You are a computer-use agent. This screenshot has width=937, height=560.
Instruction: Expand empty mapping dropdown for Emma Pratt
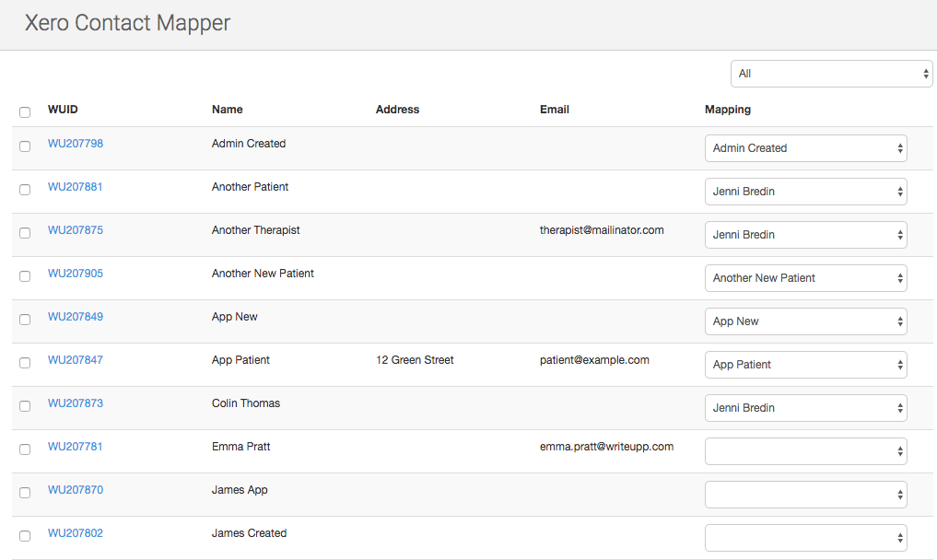coord(805,451)
